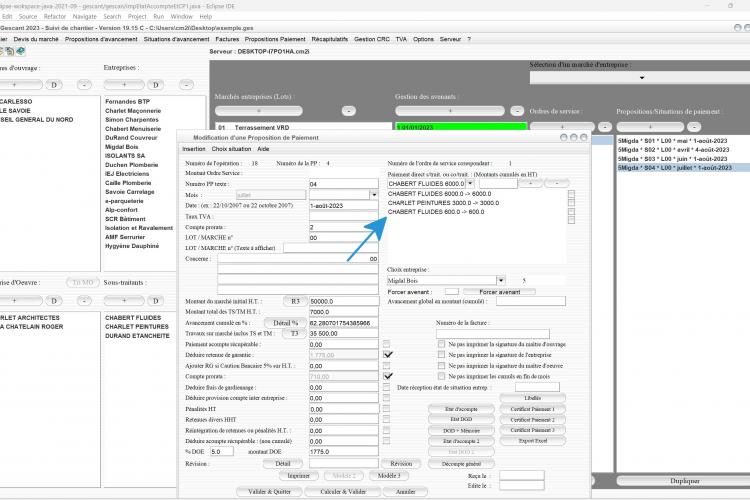Click the Dupliquer button
Screen dimensions: 750x500
(x=684, y=481)
